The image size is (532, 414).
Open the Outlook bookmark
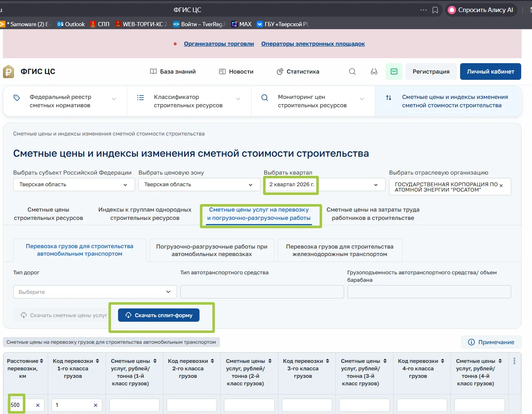point(71,24)
